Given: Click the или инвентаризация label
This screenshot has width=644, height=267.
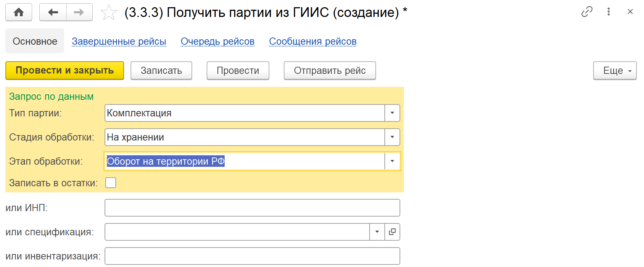Looking at the screenshot, I should tap(53, 256).
